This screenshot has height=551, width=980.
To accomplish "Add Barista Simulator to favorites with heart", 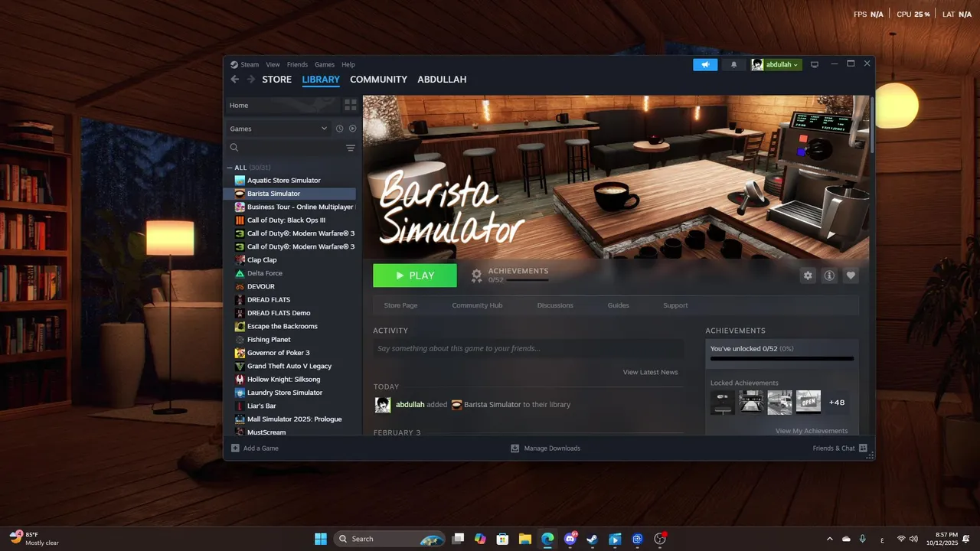I will (851, 275).
